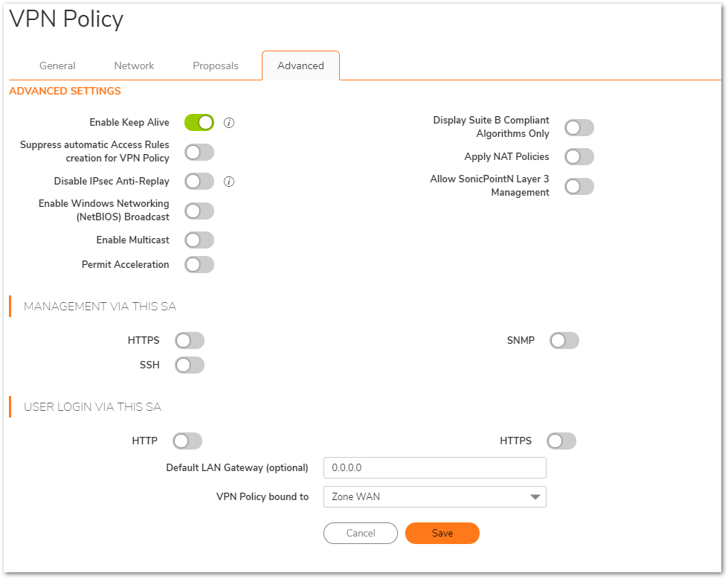Enable Windows Networking NetBIOS Broadcast toggle
Image resolution: width=728 pixels, height=579 pixels.
[199, 211]
